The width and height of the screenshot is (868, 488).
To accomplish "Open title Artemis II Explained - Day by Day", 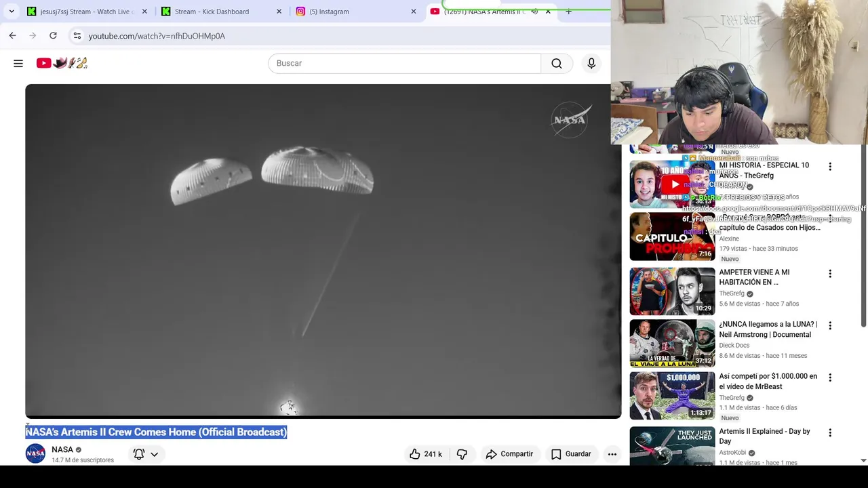I will [765, 436].
